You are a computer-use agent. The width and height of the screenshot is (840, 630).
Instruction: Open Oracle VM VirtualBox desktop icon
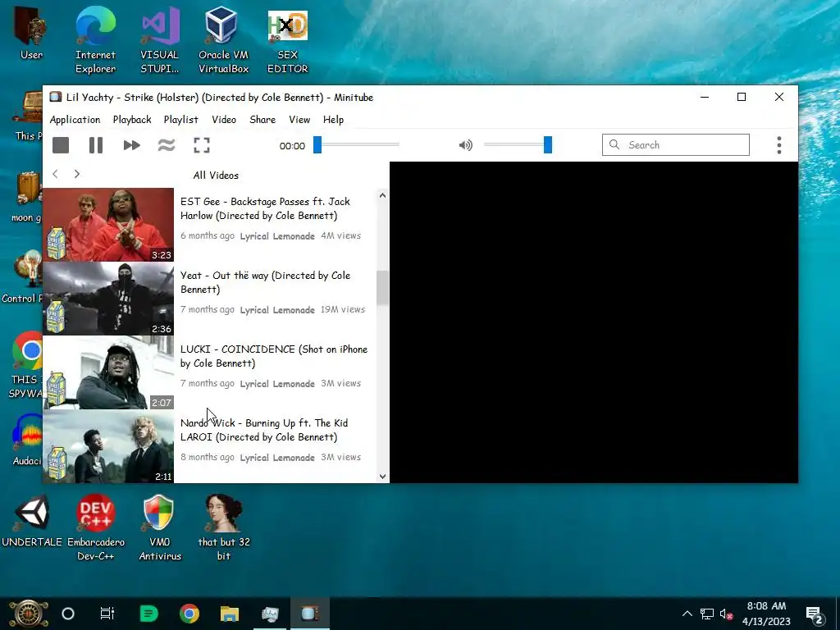tap(223, 40)
